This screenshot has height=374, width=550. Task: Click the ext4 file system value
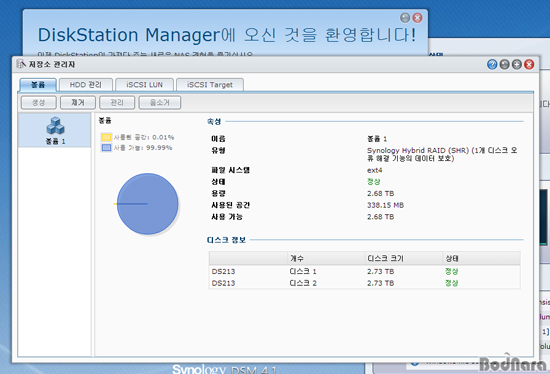(x=375, y=171)
